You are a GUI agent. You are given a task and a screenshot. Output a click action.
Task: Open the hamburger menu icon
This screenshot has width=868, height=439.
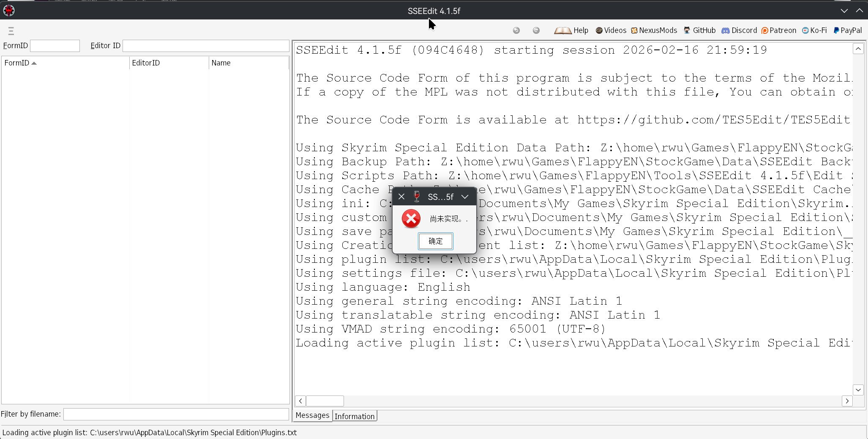click(11, 31)
